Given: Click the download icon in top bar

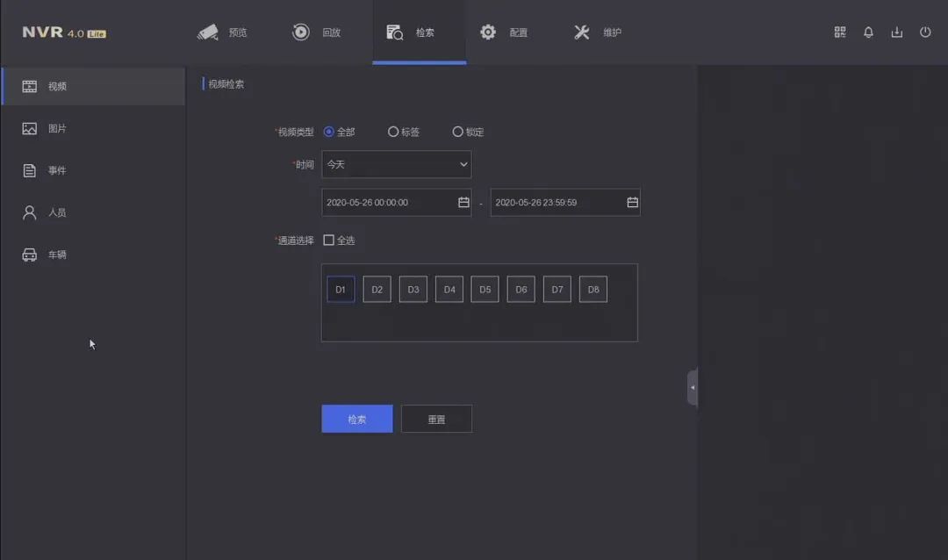Looking at the screenshot, I should coord(896,32).
